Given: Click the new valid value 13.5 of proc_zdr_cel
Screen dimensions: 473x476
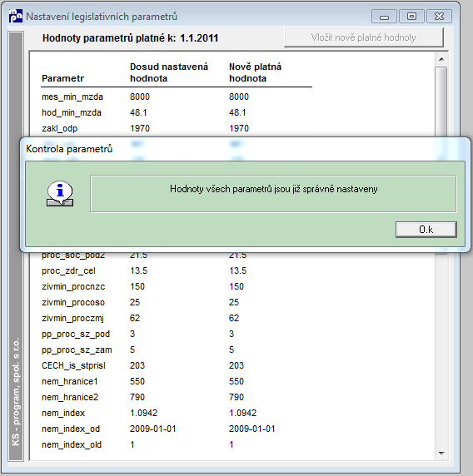Looking at the screenshot, I should pos(237,270).
